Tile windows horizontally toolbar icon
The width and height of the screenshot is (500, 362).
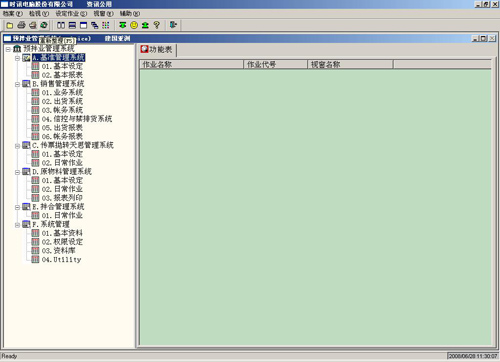(72, 25)
